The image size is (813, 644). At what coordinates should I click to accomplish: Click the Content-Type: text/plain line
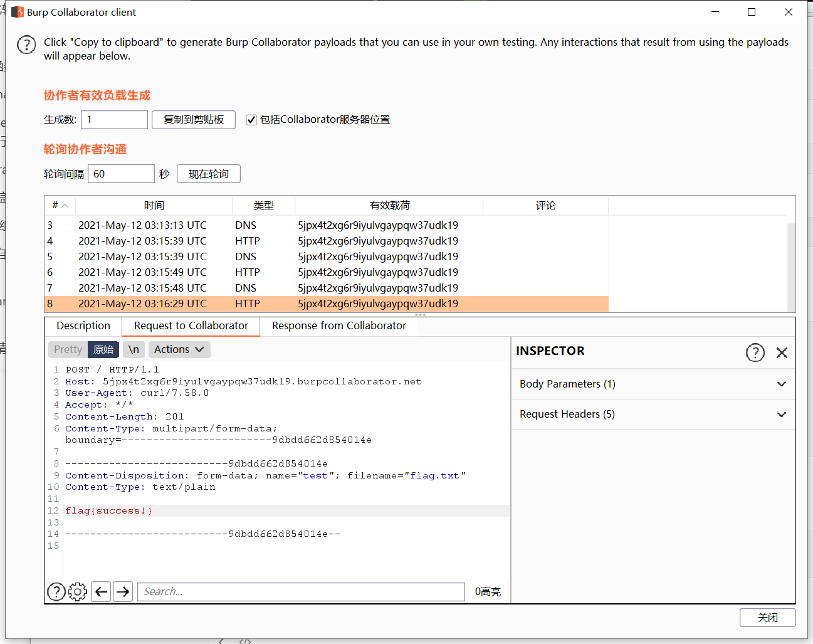click(x=140, y=487)
